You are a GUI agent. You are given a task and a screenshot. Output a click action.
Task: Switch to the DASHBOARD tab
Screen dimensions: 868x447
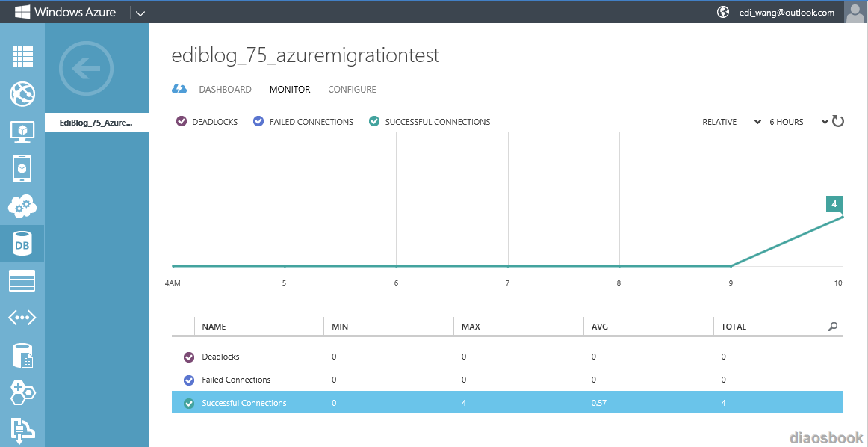click(226, 89)
